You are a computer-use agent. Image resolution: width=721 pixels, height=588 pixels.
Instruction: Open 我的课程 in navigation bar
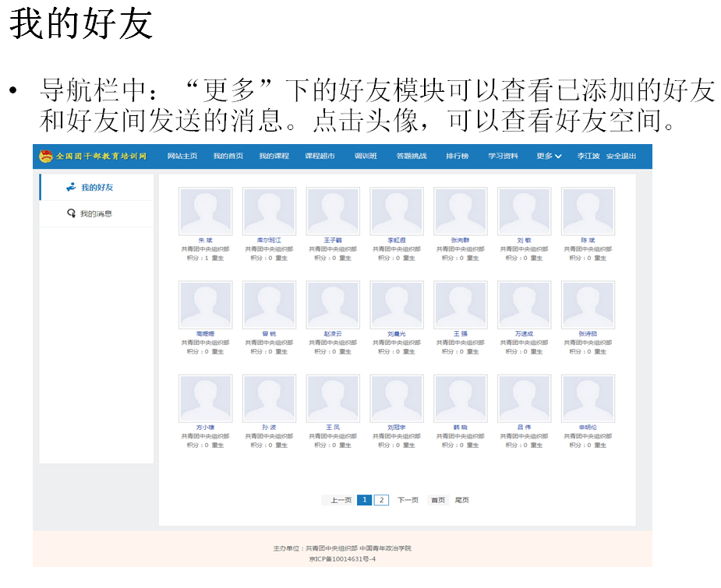click(x=274, y=157)
